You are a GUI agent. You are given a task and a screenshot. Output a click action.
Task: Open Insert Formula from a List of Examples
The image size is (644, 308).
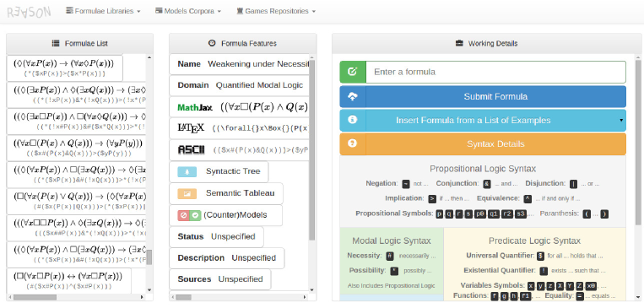pos(483,121)
